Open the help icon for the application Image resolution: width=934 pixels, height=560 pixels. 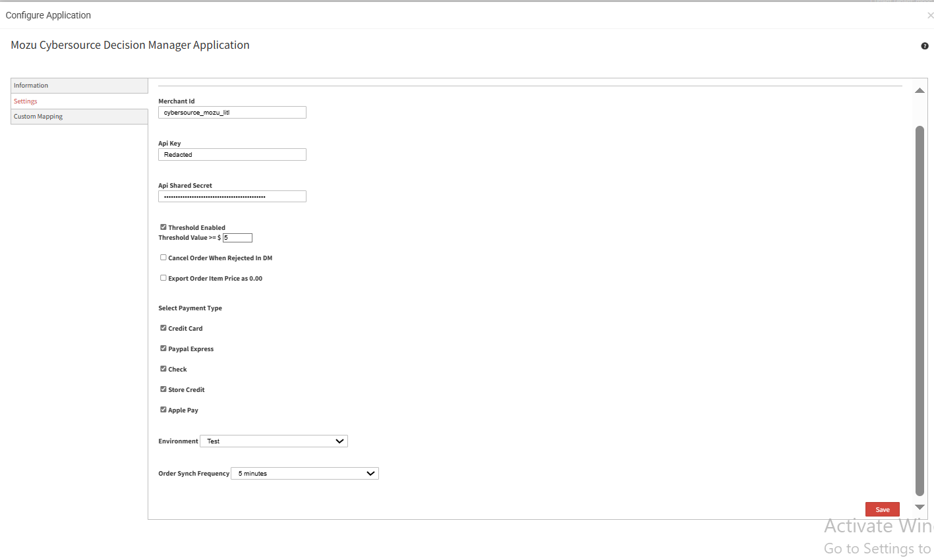coord(924,45)
